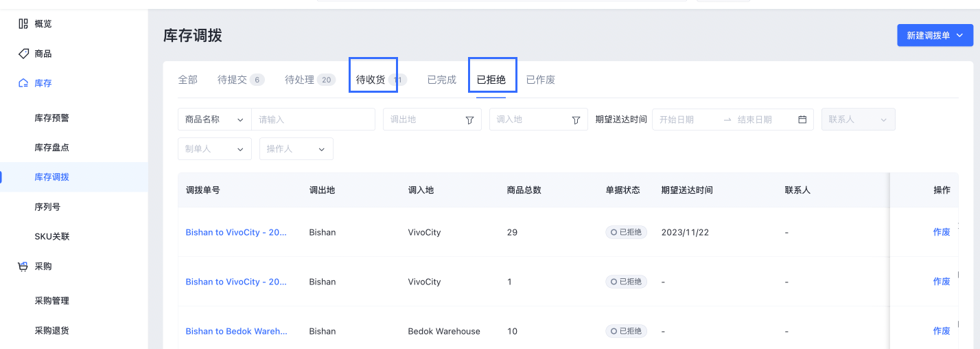
Task: Click the 已拒绝 status badge in Bedok row
Action: click(626, 331)
